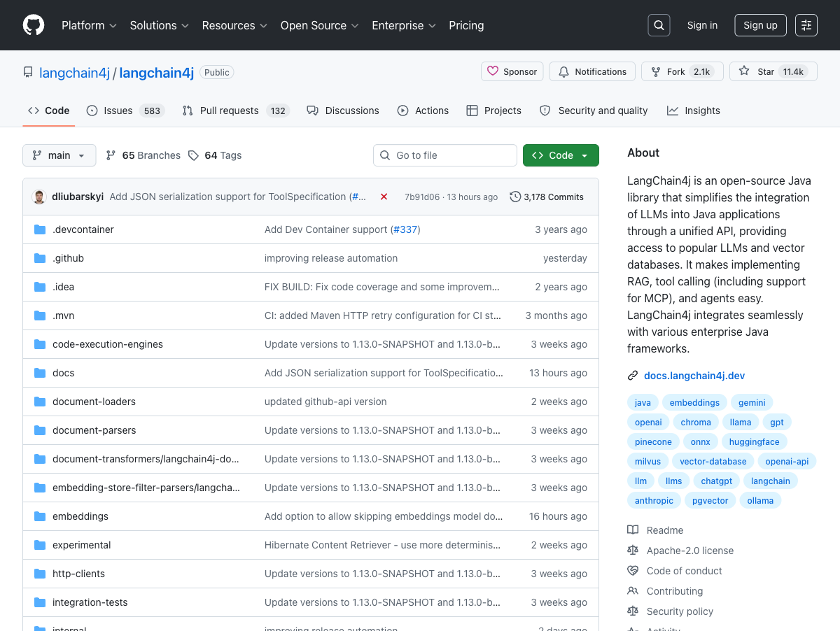Click the link icon beside docs.langchain4j.dev
Screen dimensions: 840x631
click(633, 375)
